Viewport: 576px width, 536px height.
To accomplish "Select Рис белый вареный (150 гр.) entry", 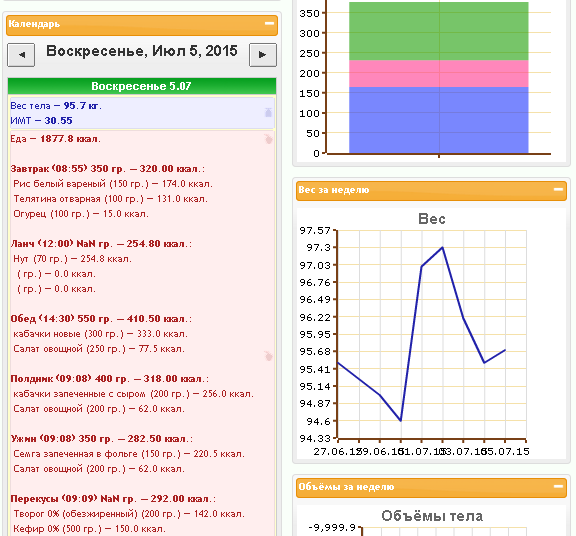I will click(113, 184).
